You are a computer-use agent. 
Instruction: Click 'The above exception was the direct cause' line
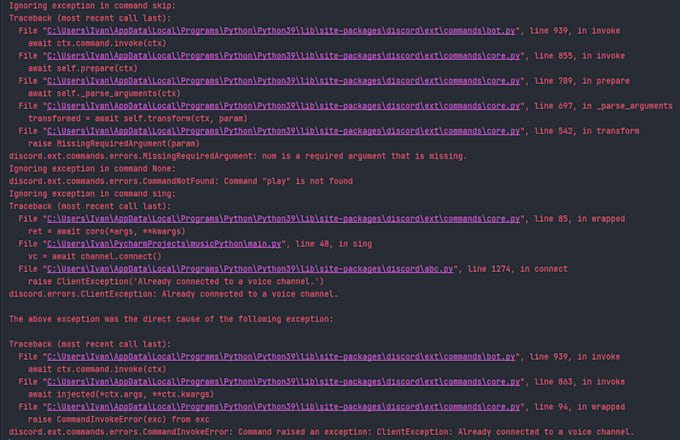point(171,319)
